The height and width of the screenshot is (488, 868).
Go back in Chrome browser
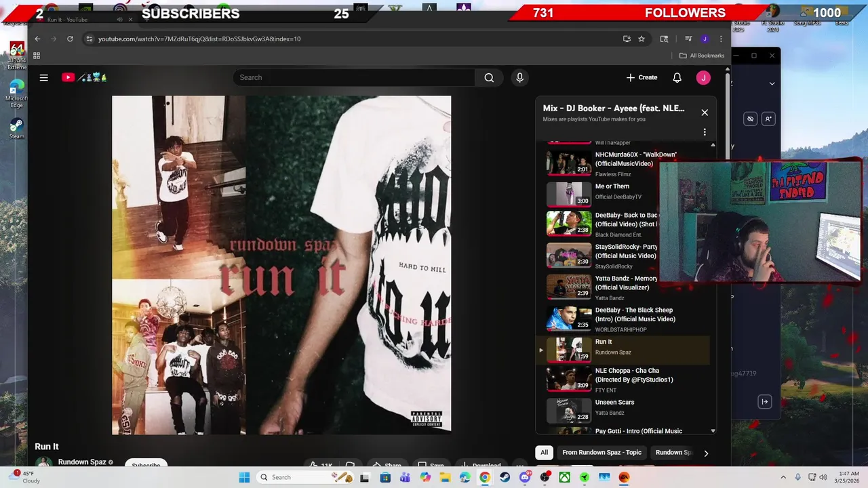pyautogui.click(x=37, y=39)
